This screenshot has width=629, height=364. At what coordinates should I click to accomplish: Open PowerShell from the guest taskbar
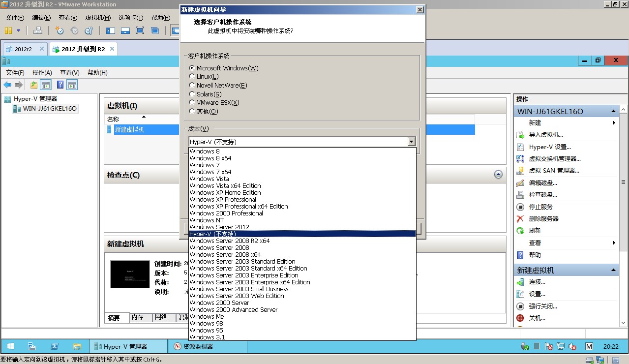point(55,346)
